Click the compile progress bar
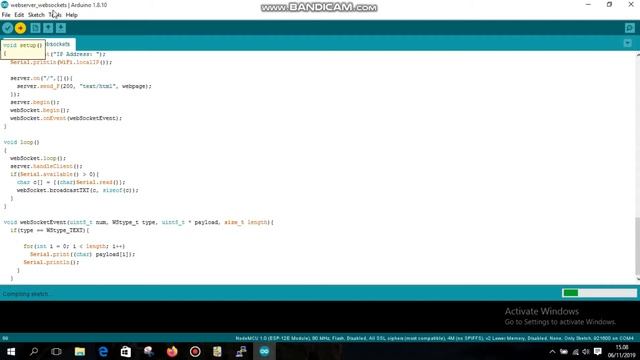This screenshot has height=360, width=640. [x=599, y=293]
